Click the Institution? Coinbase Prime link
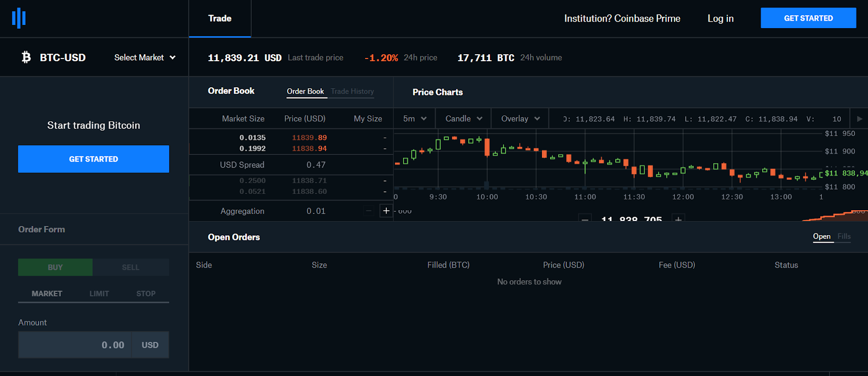 (x=622, y=18)
